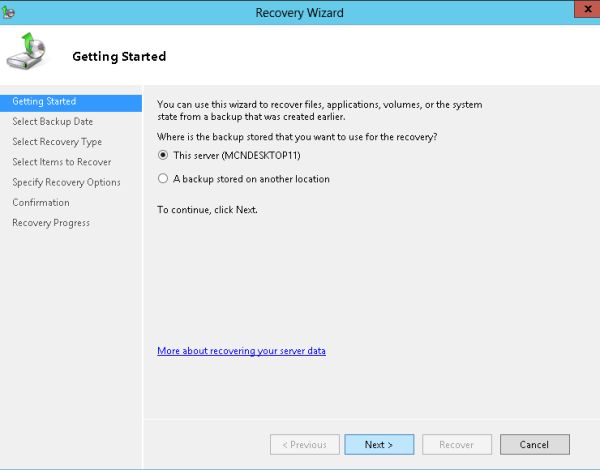This screenshot has width=600, height=470.
Task: Click the Recovery Wizard title text
Action: point(300,13)
